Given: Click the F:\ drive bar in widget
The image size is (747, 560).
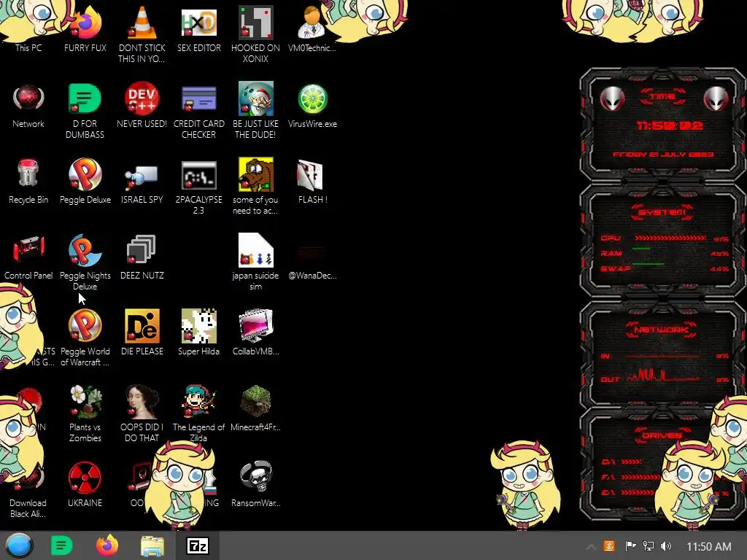Looking at the screenshot, I should pos(640,477).
